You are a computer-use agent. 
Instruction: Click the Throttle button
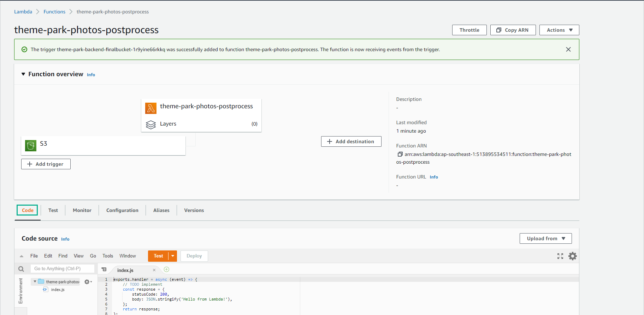tap(469, 30)
